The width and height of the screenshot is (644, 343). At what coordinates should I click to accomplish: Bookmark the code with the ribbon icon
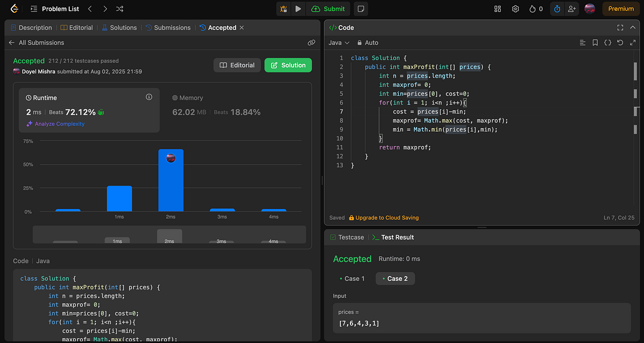point(595,42)
